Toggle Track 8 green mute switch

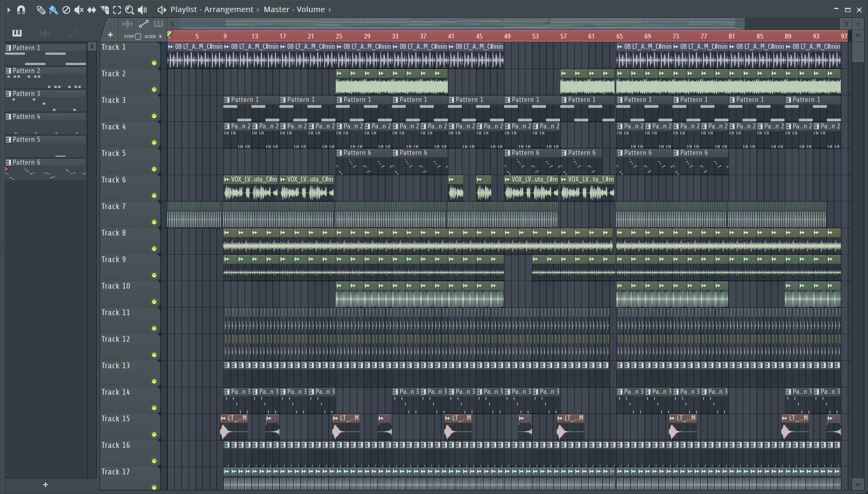[154, 249]
